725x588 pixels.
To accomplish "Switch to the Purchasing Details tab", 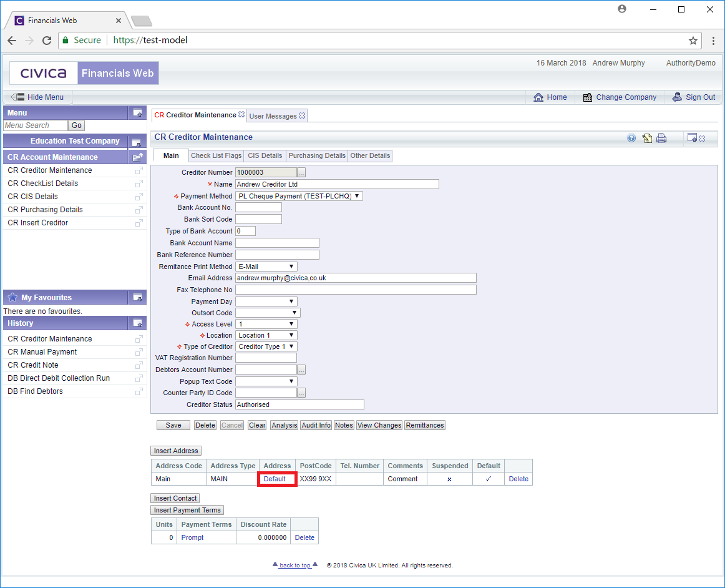I will pos(317,156).
